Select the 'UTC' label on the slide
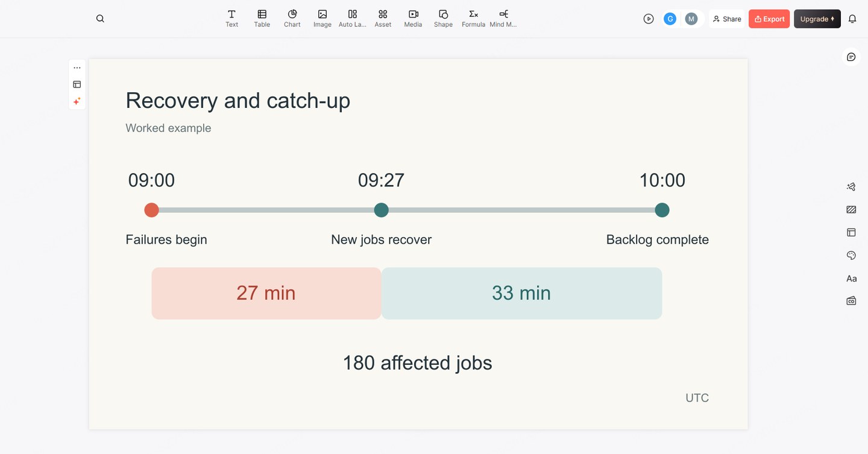This screenshot has height=454, width=868. [x=697, y=398]
